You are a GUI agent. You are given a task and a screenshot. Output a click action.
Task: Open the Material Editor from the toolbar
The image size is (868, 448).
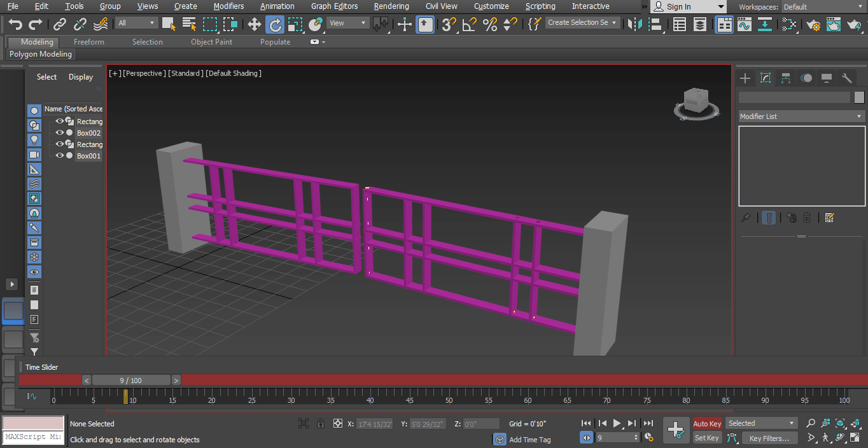[x=788, y=24]
